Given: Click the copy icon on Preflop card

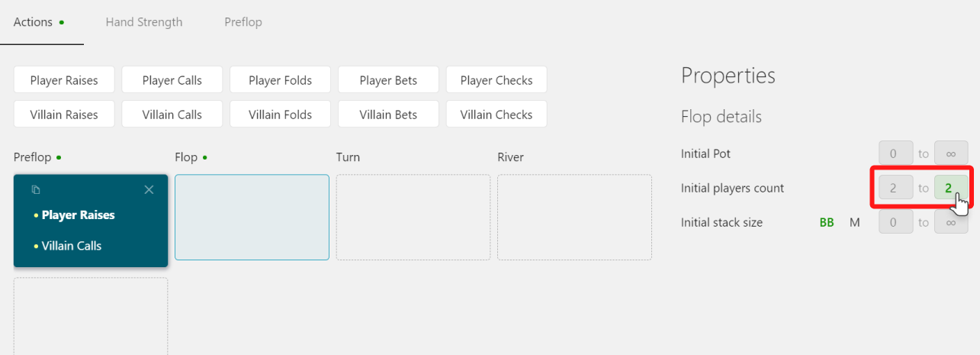Looking at the screenshot, I should click(x=36, y=189).
